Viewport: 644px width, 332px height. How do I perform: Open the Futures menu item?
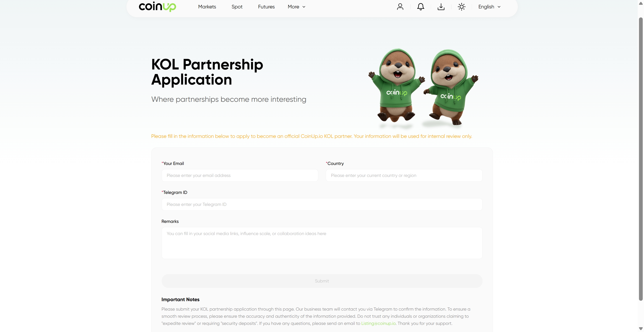[266, 7]
